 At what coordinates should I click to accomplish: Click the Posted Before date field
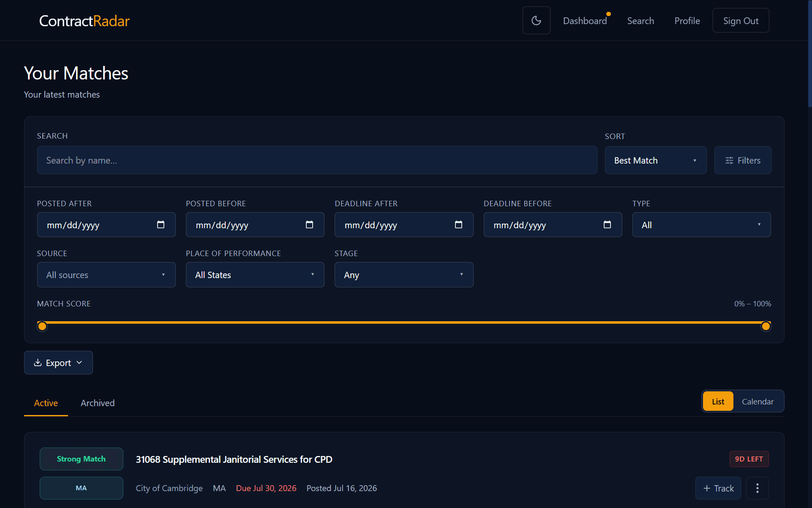coord(255,225)
